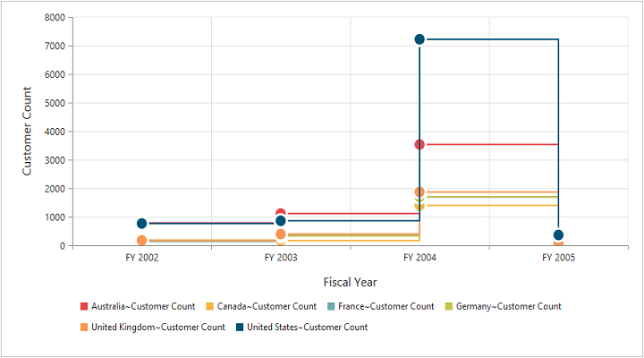Toggle United Kingdom~Customer Count legend text
644x358 pixels.
coord(157,328)
